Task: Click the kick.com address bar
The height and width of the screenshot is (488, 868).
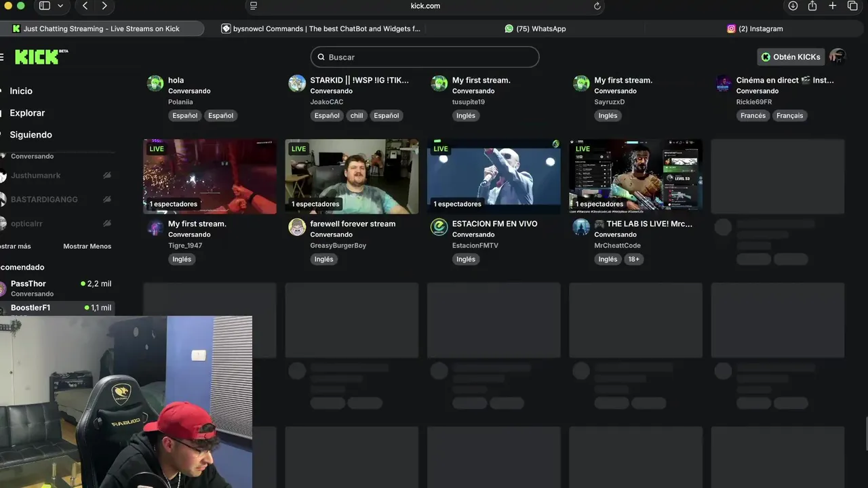Action: point(425,5)
